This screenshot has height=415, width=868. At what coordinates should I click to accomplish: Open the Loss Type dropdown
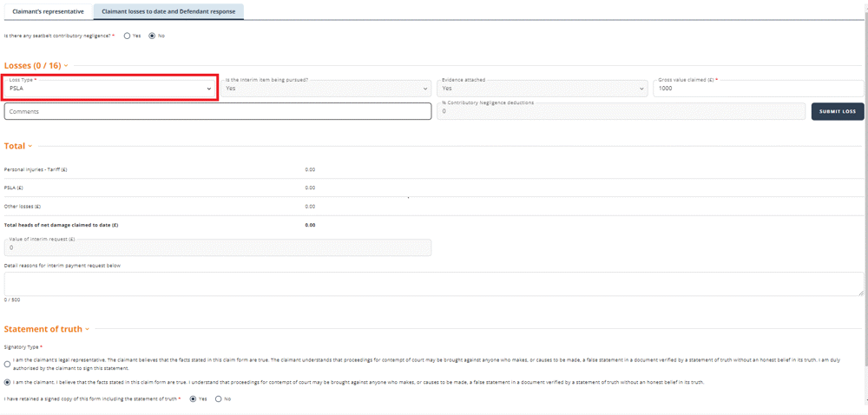(x=110, y=89)
